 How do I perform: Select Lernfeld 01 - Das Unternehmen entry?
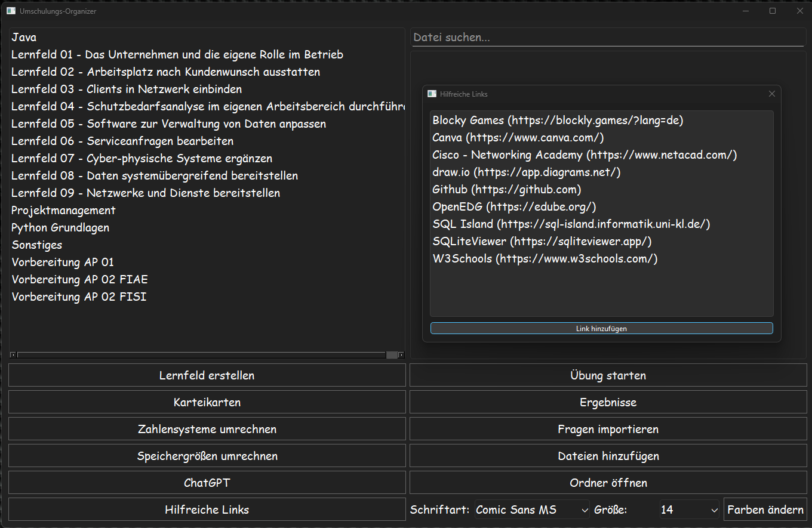[207, 54]
